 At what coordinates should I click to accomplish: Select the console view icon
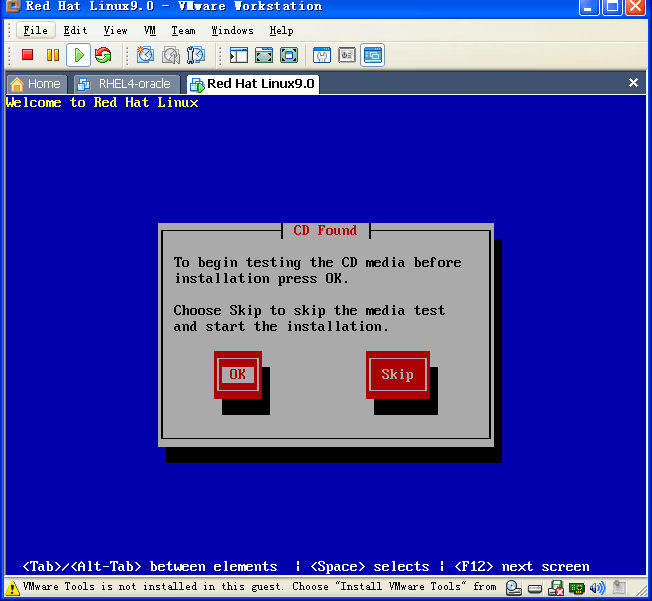point(373,55)
